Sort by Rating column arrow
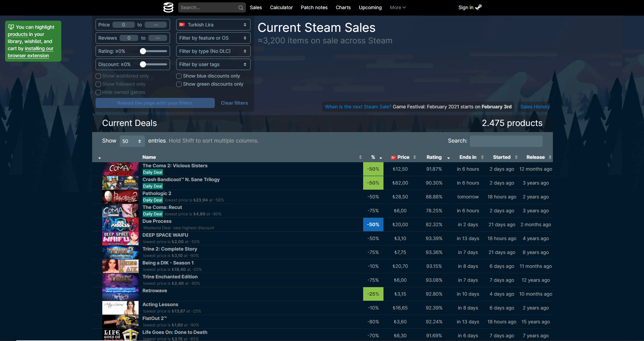Screen dimensions: 644x341 pyautogui.click(x=449, y=158)
